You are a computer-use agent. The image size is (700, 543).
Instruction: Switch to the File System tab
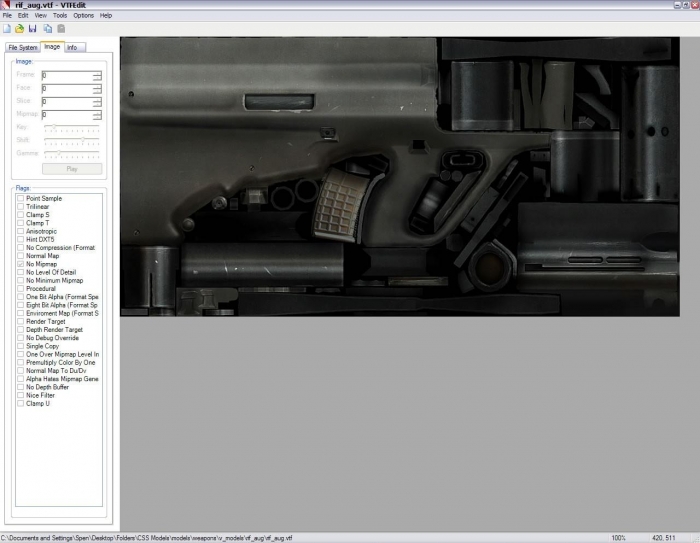pos(23,47)
